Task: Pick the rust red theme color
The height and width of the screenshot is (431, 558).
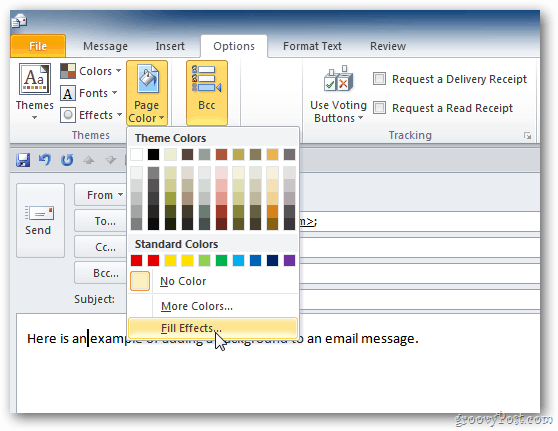Action: [x=221, y=155]
